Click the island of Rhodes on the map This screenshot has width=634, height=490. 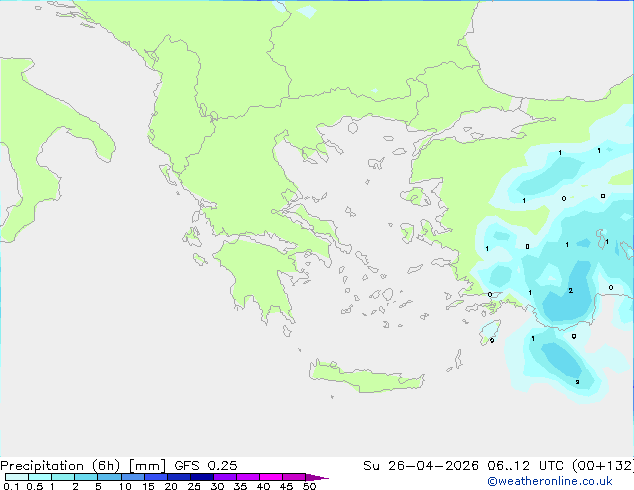490,332
